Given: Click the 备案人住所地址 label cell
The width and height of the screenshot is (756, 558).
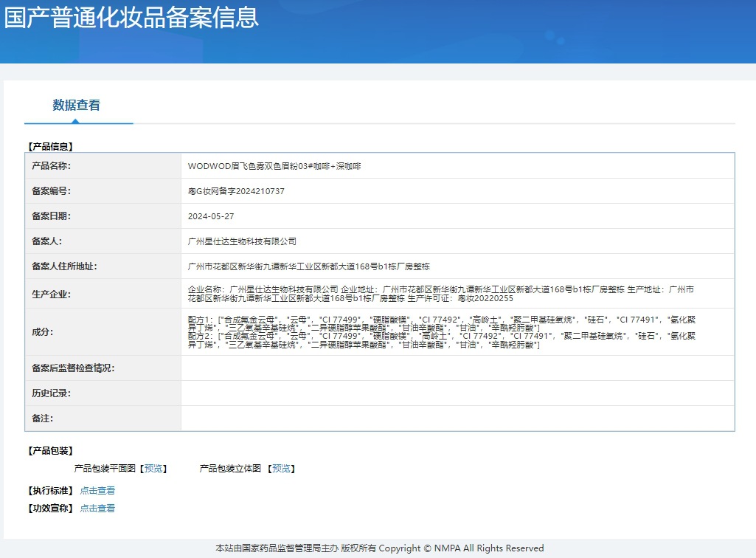Looking at the screenshot, I should pyautogui.click(x=103, y=266).
